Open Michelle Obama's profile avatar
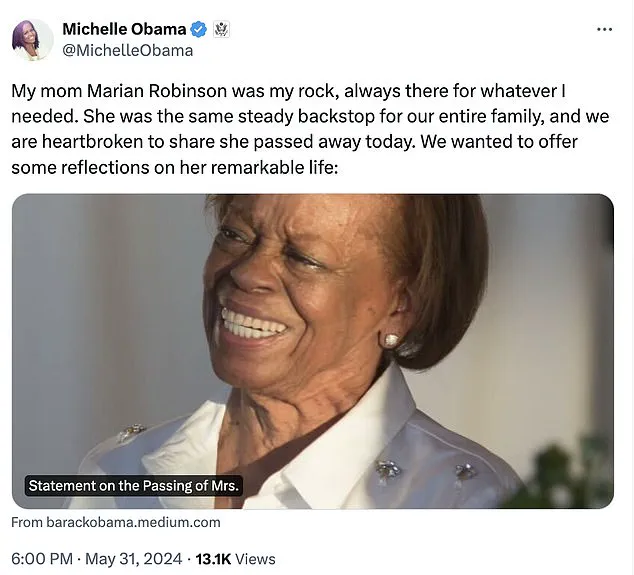This screenshot has width=634, height=575. pyautogui.click(x=32, y=40)
